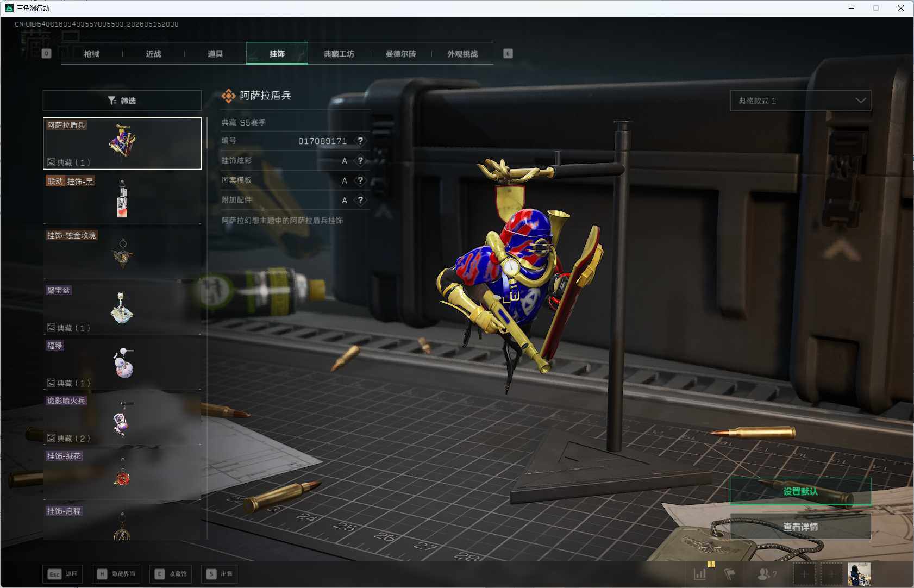Click the 图案模板 grade A value

345,180
